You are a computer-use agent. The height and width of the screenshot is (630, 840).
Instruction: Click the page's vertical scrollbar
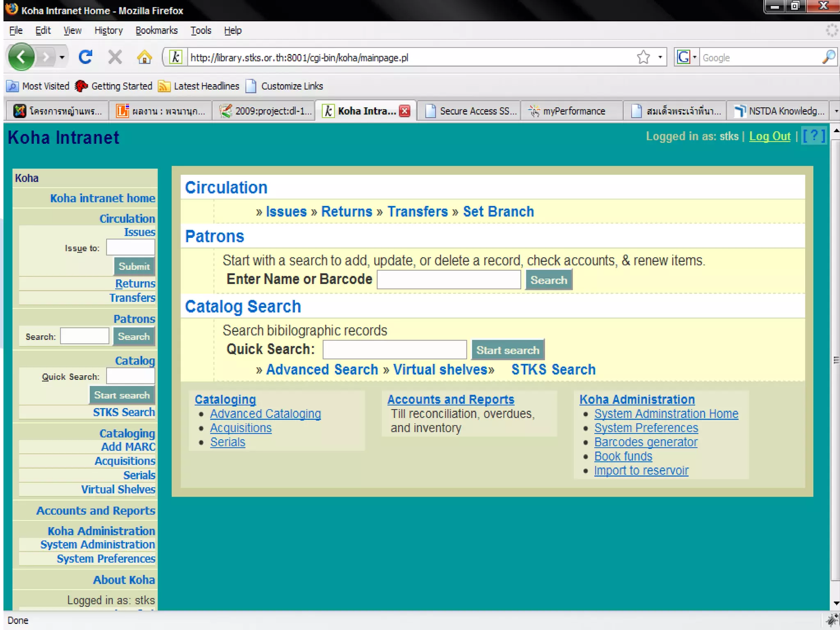(835, 361)
